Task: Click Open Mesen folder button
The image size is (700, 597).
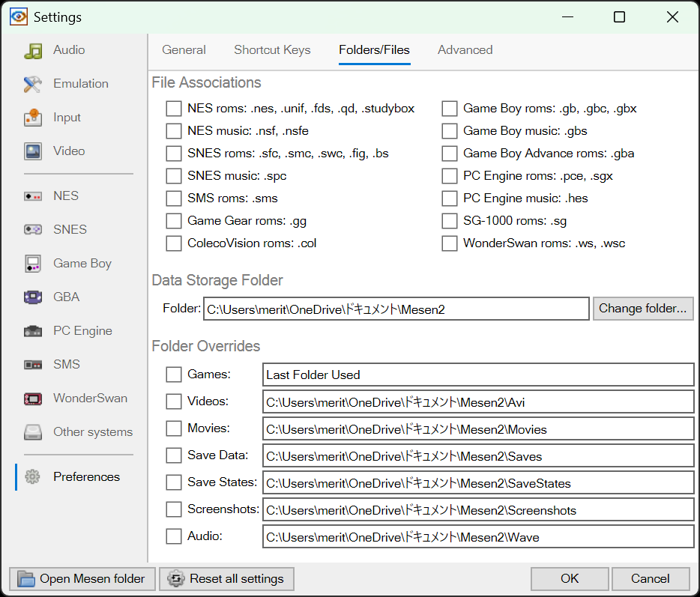Action: click(82, 579)
